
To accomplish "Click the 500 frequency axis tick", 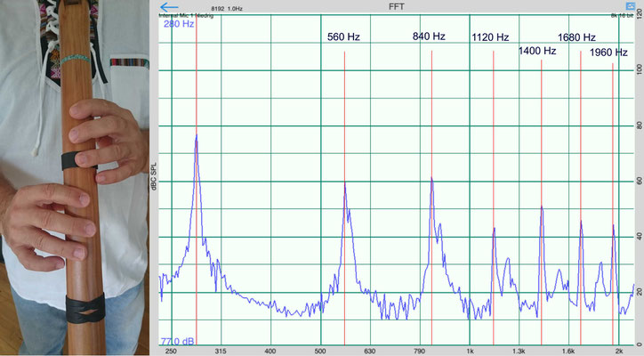I will (x=320, y=351).
